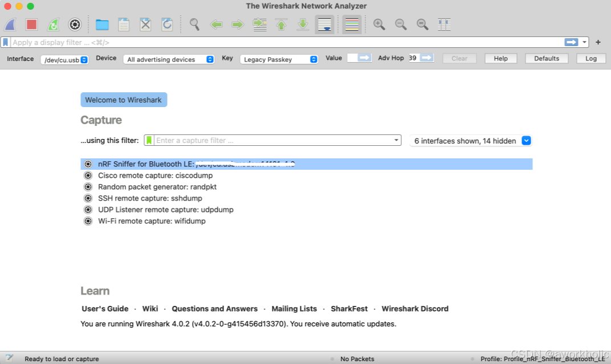Open nRF Sniffer interface options gear
Image resolution: width=611 pixels, height=364 pixels.
click(x=88, y=164)
